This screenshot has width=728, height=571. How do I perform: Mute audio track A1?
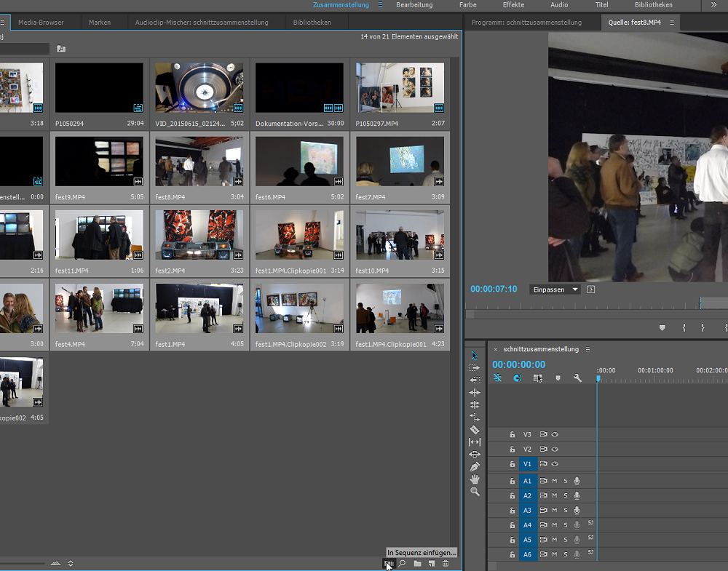click(554, 481)
